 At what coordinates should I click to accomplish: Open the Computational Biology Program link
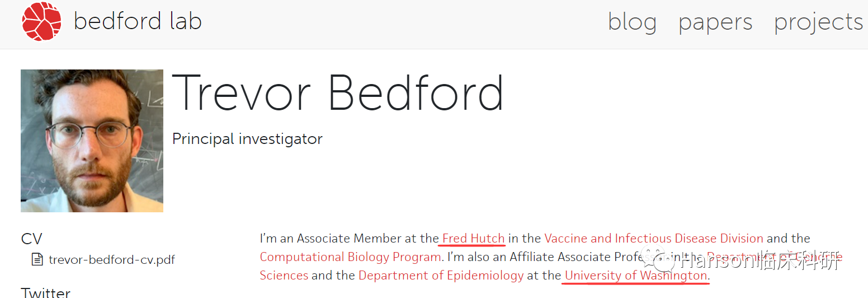tap(350, 257)
